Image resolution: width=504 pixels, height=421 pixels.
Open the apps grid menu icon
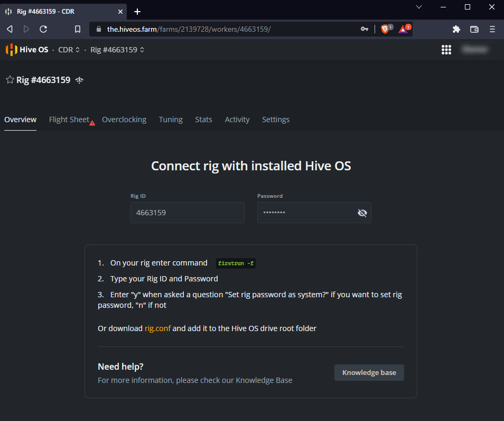[446, 50]
